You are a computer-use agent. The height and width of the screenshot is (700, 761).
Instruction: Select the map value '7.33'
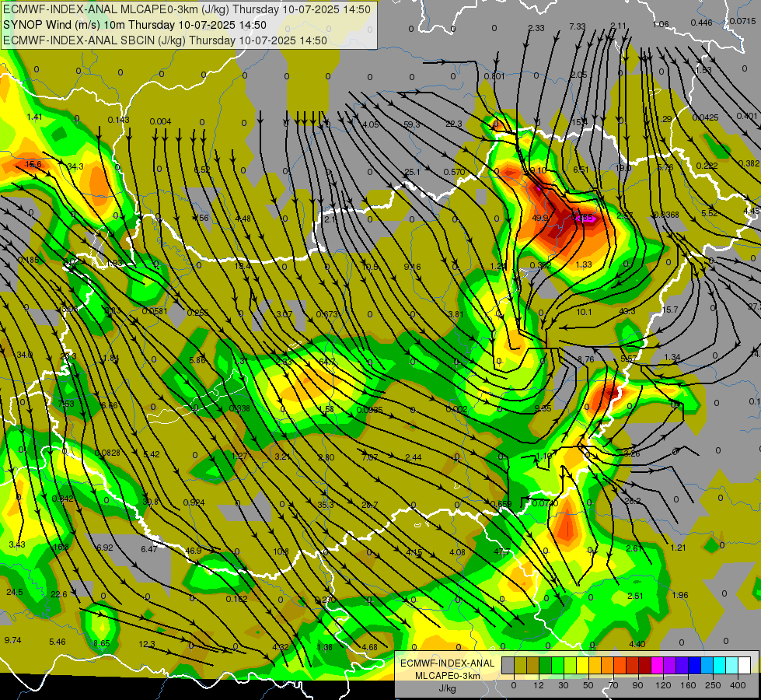pyautogui.click(x=578, y=26)
